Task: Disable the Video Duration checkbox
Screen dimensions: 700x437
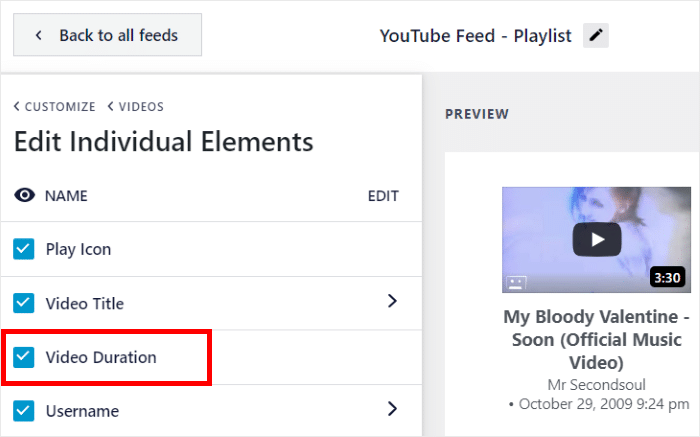Action: [24, 357]
